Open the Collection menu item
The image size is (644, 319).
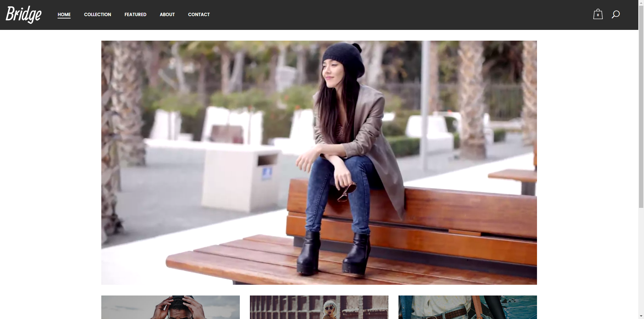pyautogui.click(x=98, y=14)
